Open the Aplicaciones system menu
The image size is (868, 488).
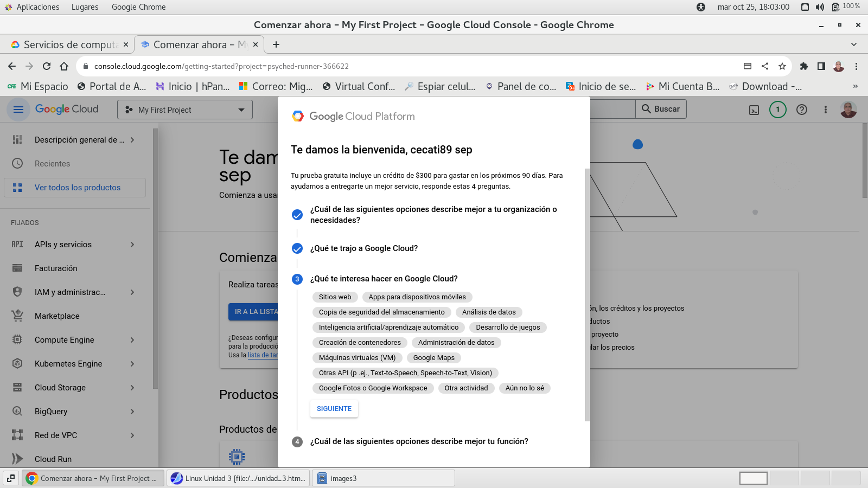[37, 7]
